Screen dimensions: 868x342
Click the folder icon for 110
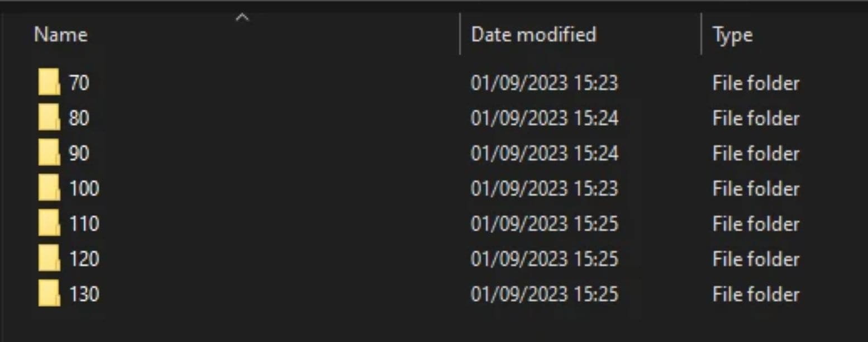[49, 224]
